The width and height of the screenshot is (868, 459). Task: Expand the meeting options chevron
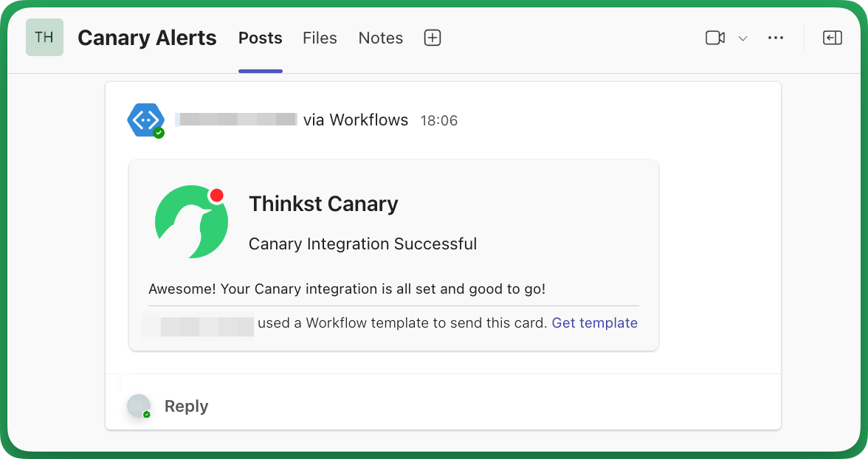(743, 38)
